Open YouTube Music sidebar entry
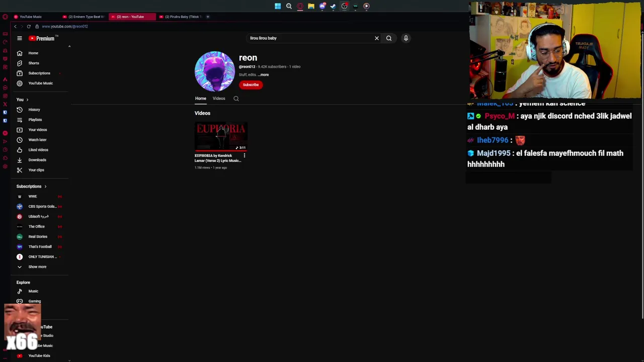The image size is (644, 362). 40,83
